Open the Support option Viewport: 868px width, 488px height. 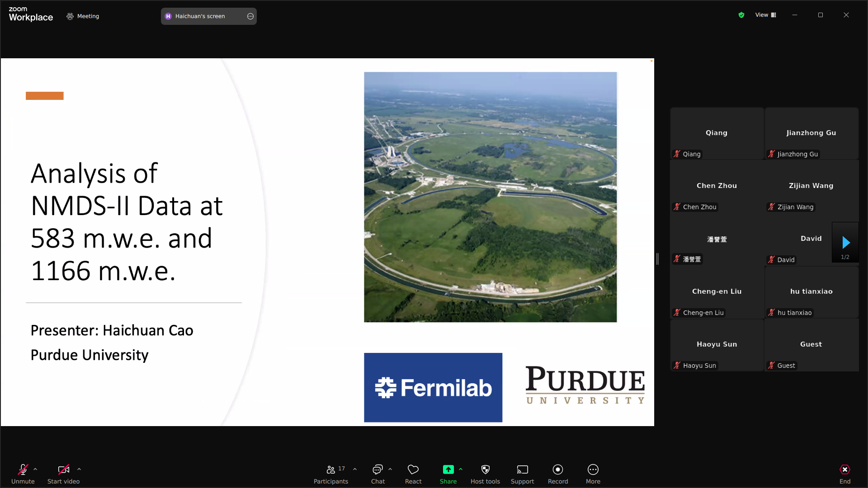[522, 474]
